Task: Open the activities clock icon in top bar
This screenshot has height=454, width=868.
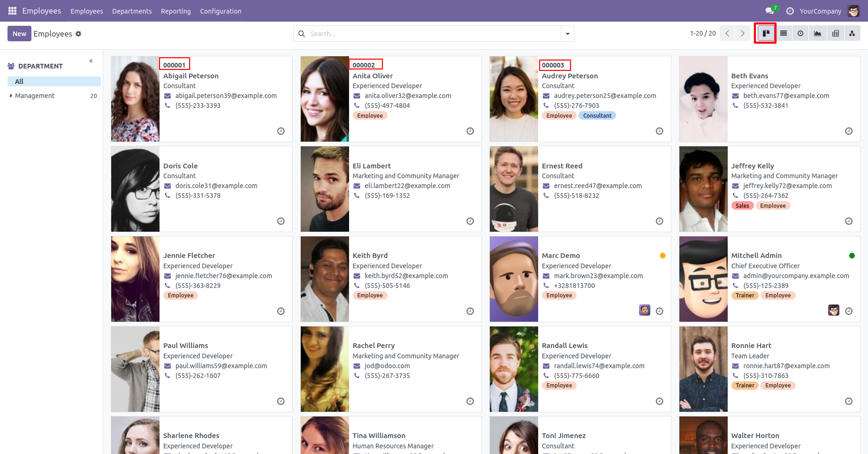Action: (790, 11)
